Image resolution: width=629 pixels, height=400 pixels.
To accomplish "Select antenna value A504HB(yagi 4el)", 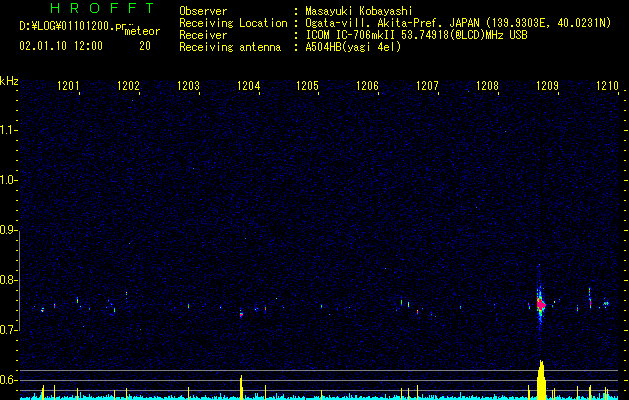I will (x=353, y=47).
